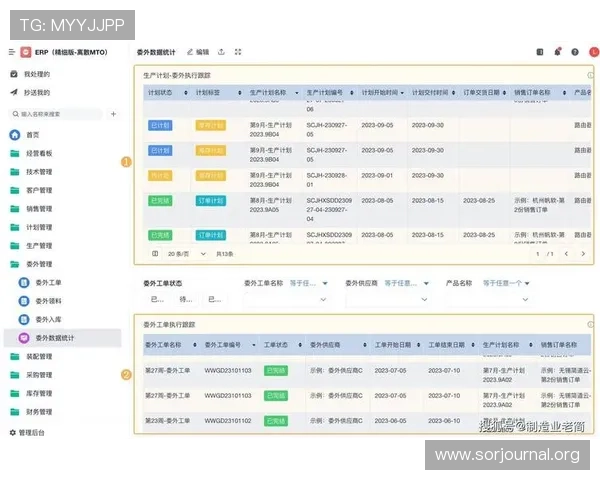Go to 首页 home icon
This screenshot has width=600, height=480.
[x=15, y=135]
